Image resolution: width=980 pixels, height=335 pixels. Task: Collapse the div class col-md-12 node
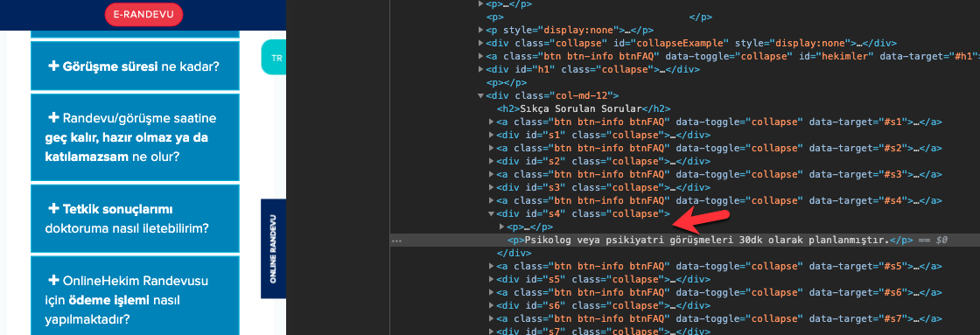480,95
